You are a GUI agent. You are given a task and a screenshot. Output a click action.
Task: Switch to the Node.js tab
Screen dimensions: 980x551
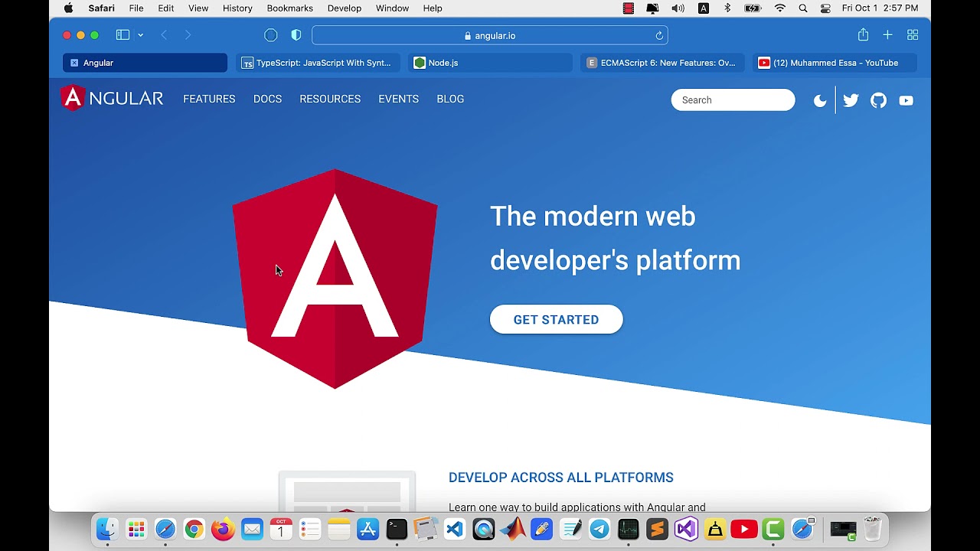490,63
